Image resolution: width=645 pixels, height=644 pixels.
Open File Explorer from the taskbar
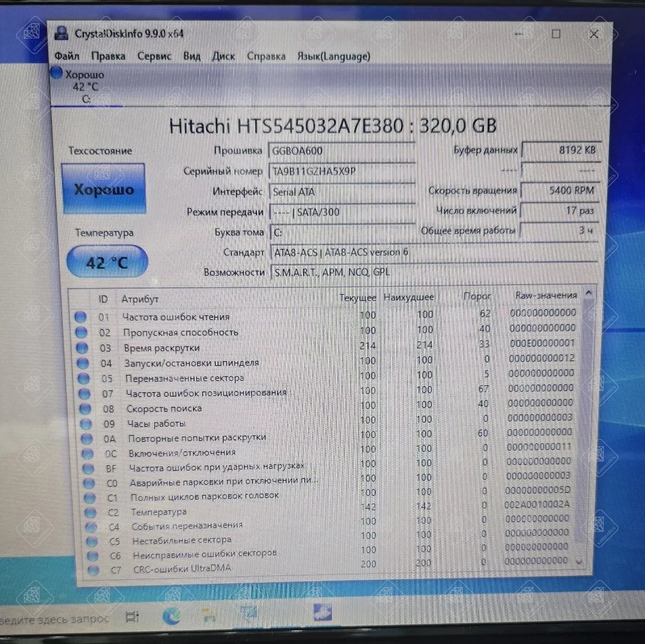pos(208,616)
